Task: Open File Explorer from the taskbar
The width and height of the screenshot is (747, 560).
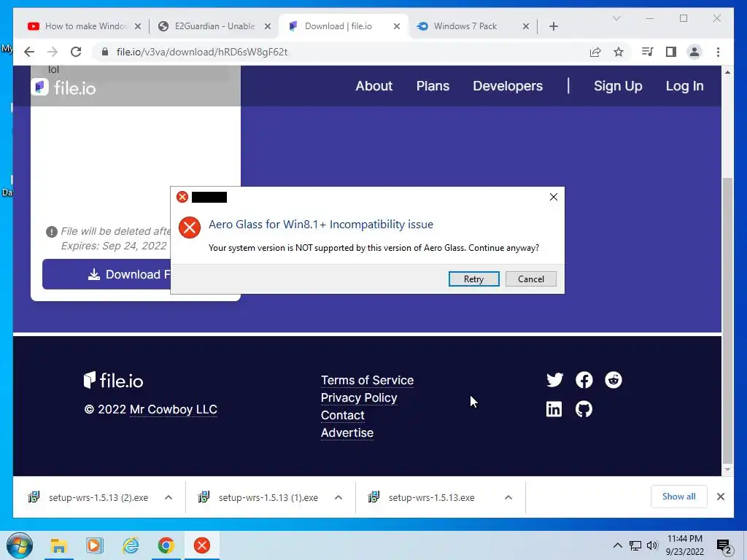Action: coord(58,545)
